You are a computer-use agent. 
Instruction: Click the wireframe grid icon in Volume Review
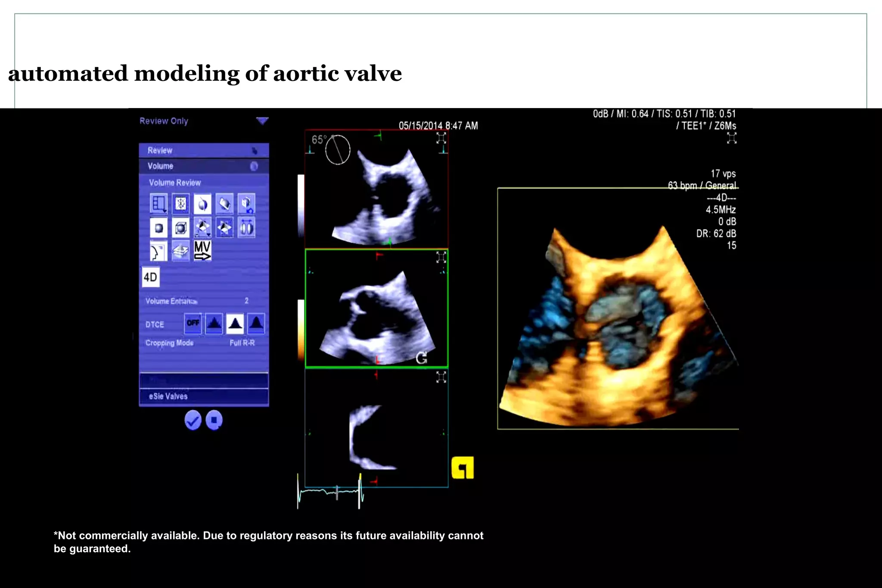click(180, 204)
